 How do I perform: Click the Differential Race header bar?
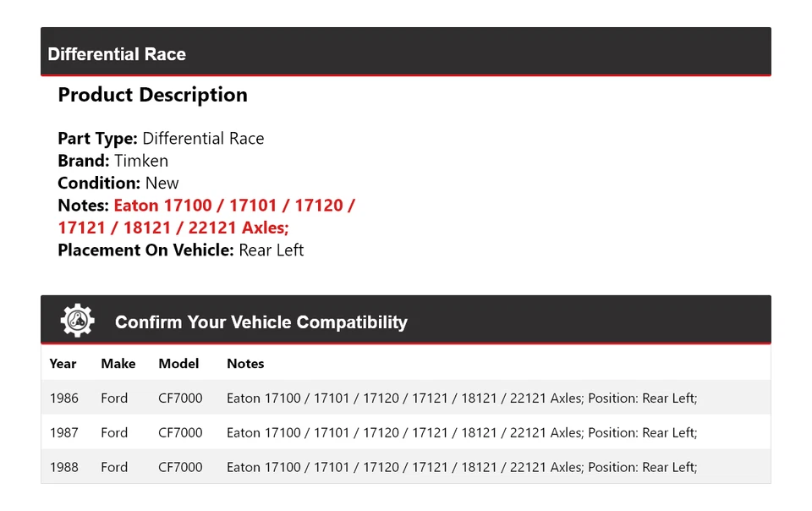405,52
